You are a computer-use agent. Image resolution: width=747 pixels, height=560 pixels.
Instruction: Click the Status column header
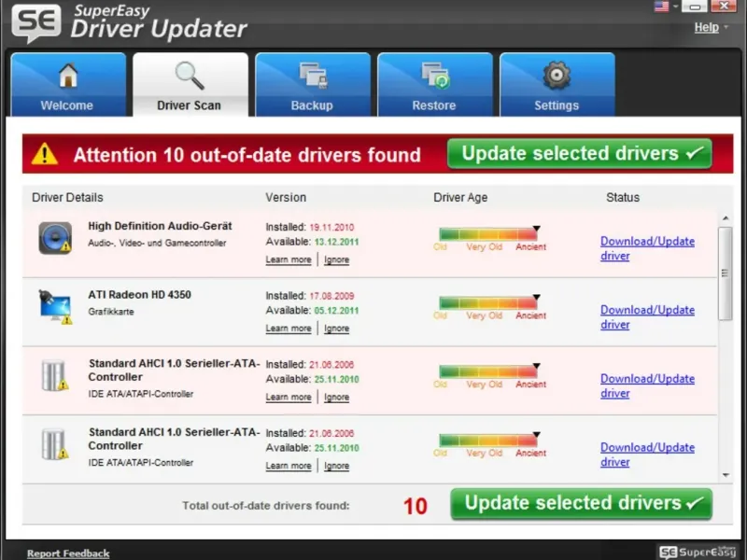tap(623, 197)
